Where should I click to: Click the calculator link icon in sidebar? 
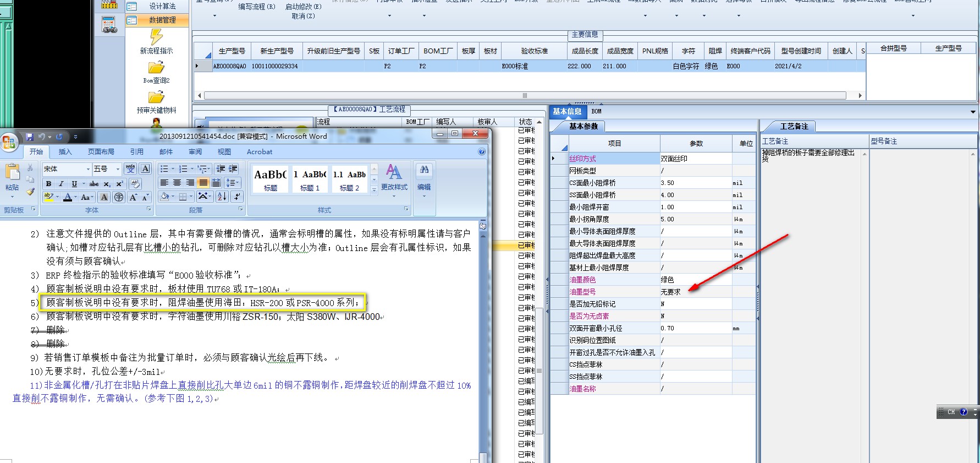(x=109, y=25)
